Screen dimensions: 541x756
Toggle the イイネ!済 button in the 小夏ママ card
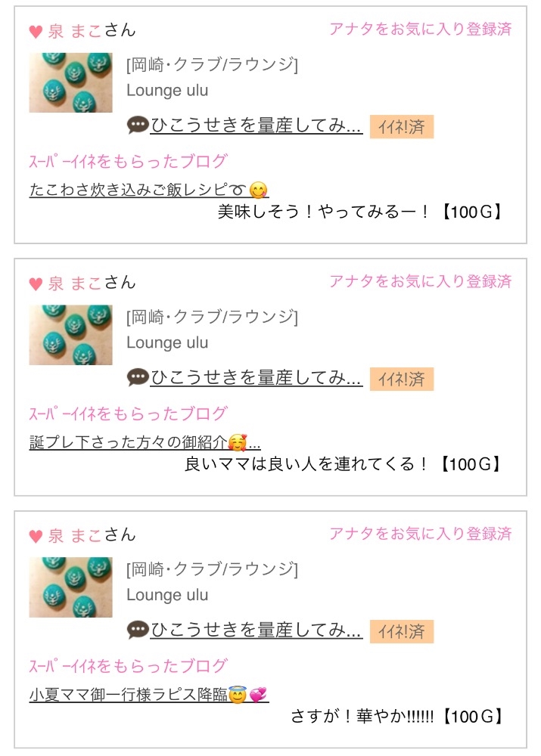(x=401, y=632)
